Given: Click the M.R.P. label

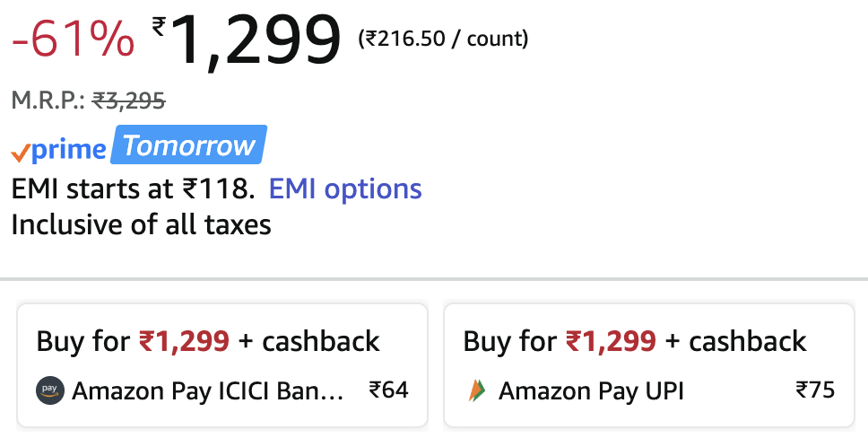Looking at the screenshot, I should click(48, 101).
